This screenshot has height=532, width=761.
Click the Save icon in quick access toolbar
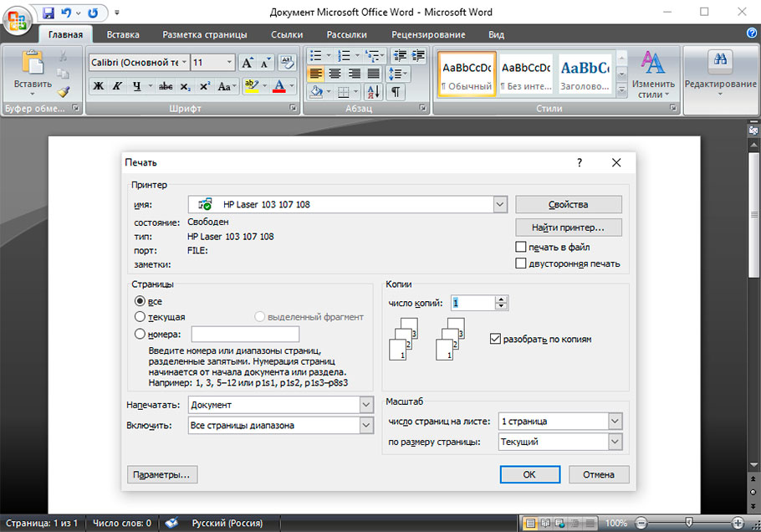click(x=48, y=13)
